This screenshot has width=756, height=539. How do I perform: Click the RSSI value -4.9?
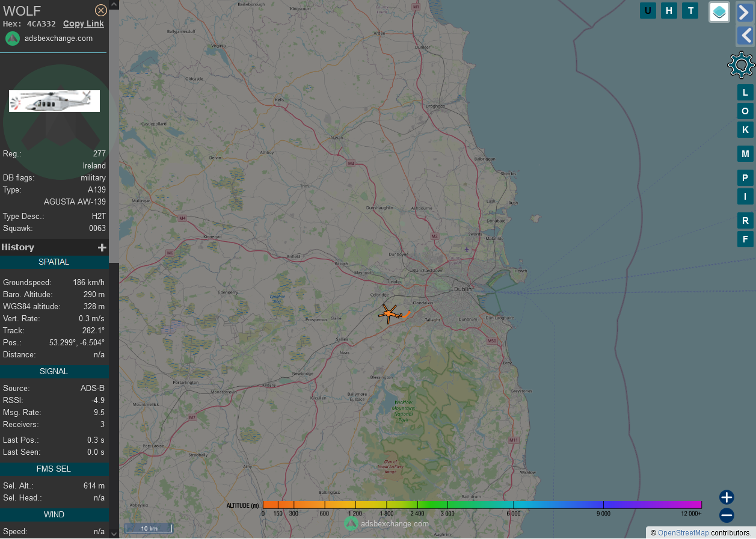tap(98, 401)
